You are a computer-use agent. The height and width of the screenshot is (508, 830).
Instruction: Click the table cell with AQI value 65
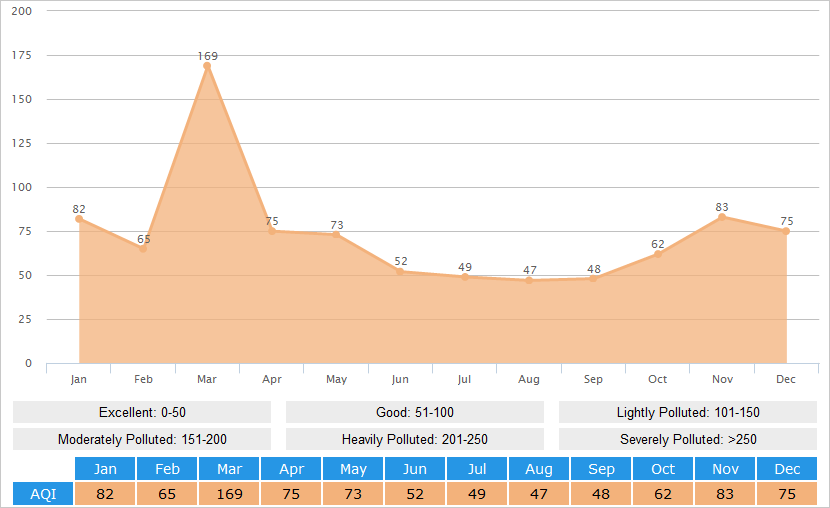coord(167,494)
